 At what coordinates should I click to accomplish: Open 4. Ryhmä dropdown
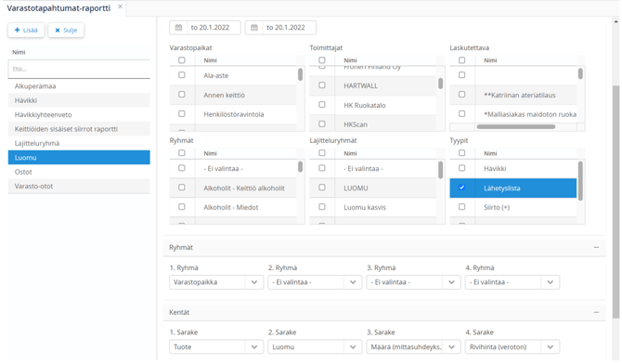point(512,282)
